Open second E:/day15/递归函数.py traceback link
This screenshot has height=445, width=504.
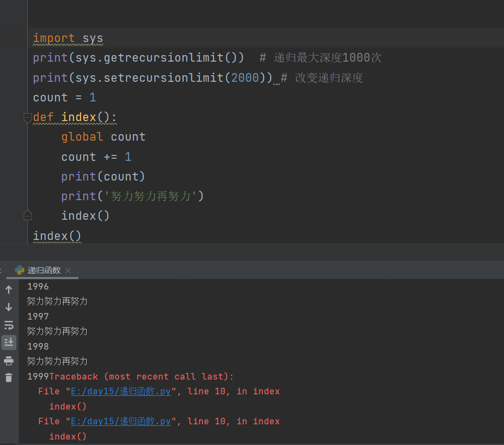coord(120,421)
